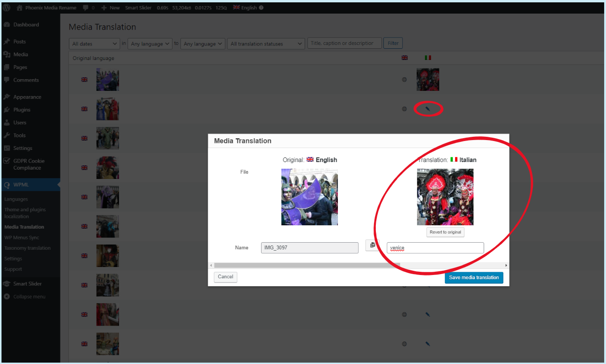606x364 pixels.
Task: Click the home icon beside Phoenix Media Rename
Action: point(19,8)
